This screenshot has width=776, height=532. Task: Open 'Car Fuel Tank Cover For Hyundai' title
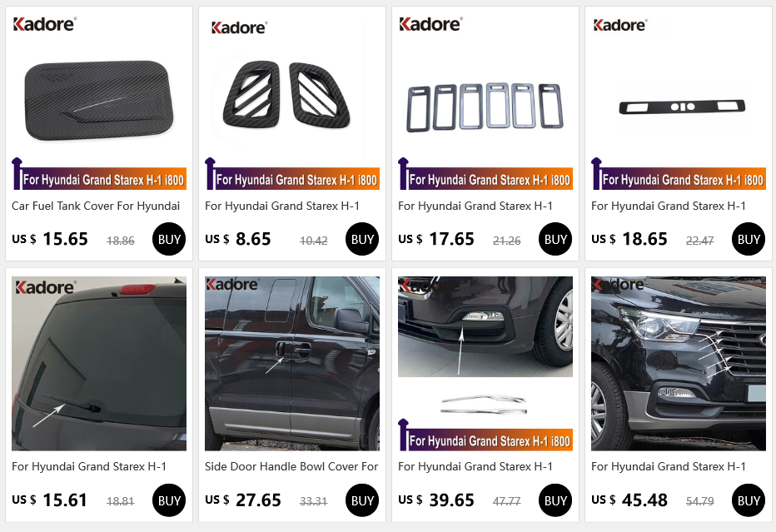[x=96, y=206]
